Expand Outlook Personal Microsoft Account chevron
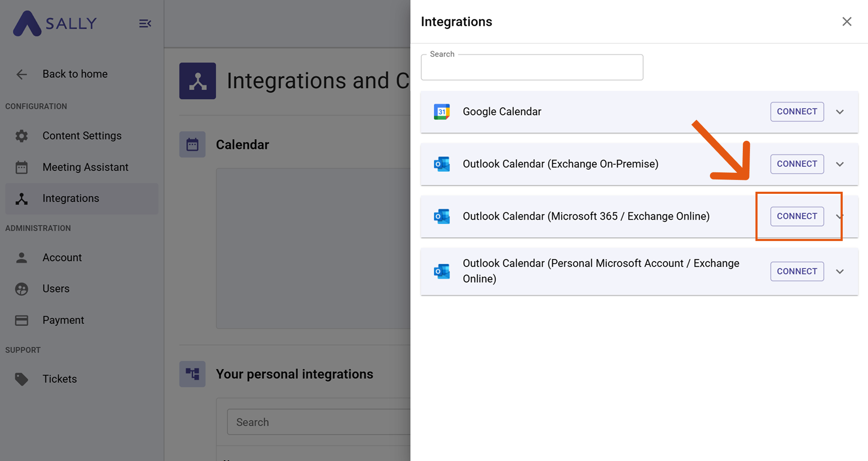This screenshot has width=868, height=461. (840, 272)
